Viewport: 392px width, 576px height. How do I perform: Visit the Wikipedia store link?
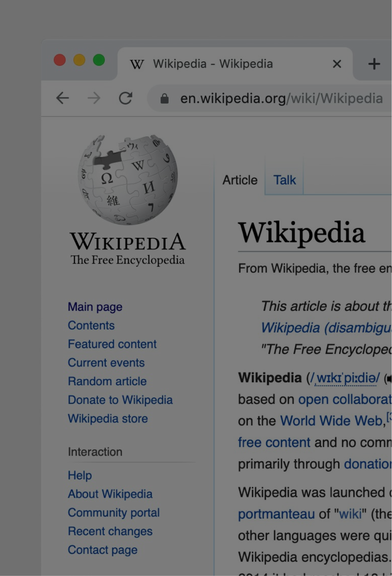(x=108, y=419)
